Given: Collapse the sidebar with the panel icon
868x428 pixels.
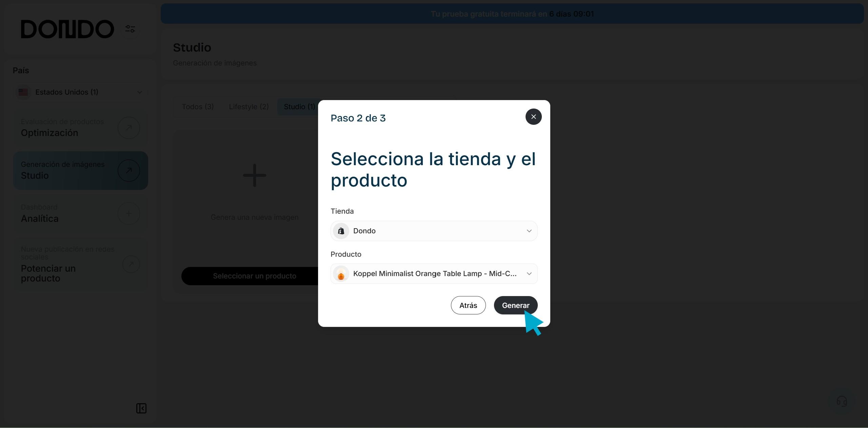Looking at the screenshot, I should pos(141,408).
